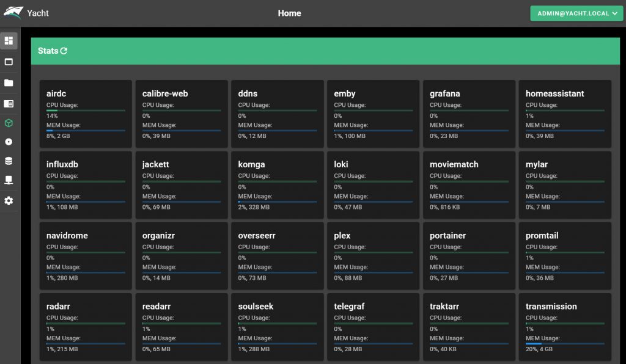The height and width of the screenshot is (364, 626).
Task: Open the applications window icon in sidebar
Action: (9, 62)
